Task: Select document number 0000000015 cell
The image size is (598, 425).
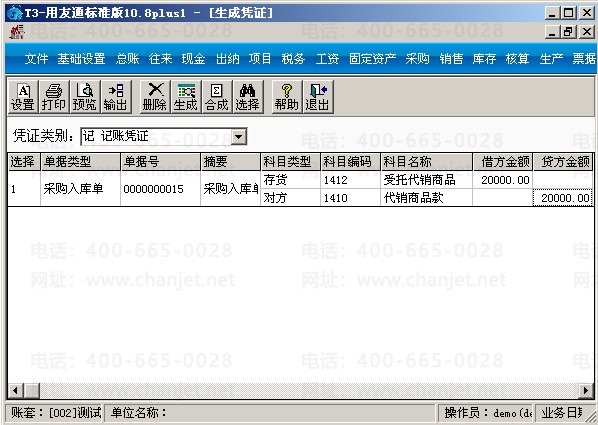Action: point(161,189)
